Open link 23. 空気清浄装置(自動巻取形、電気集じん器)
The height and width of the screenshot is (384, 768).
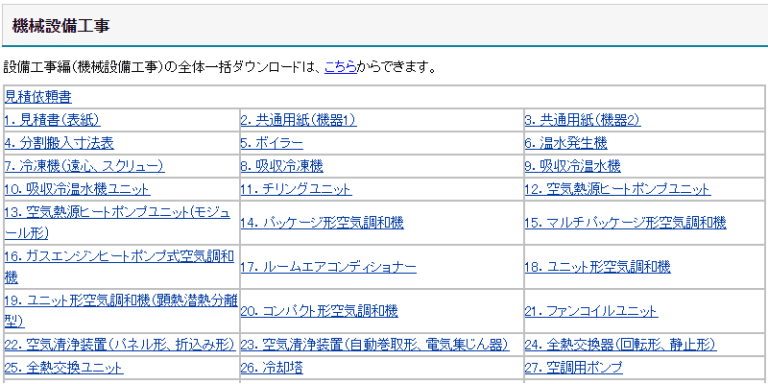[375, 345]
